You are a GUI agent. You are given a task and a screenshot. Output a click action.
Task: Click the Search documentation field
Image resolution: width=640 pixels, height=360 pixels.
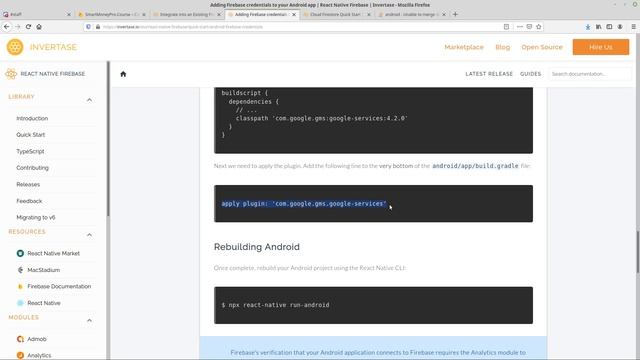(590, 74)
